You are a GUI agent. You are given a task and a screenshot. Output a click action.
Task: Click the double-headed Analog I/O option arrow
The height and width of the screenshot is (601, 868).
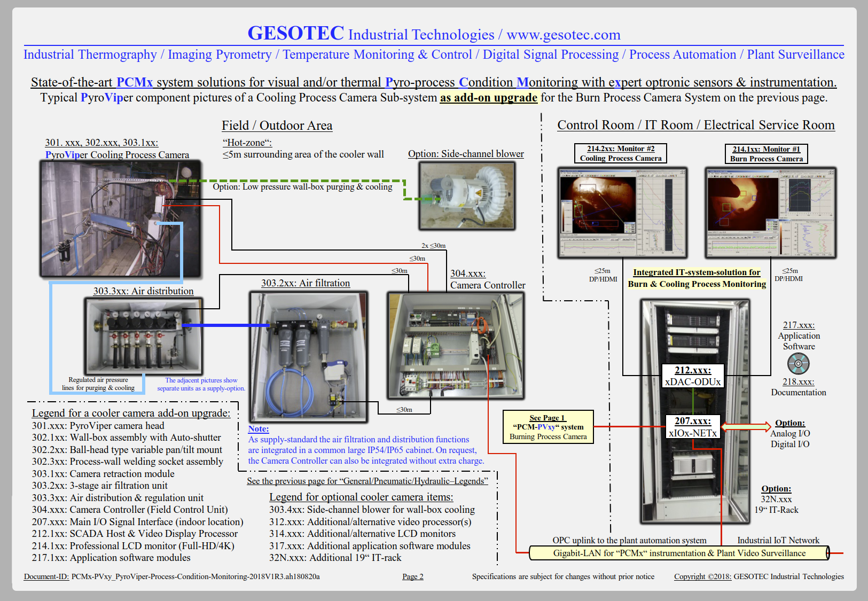click(746, 427)
